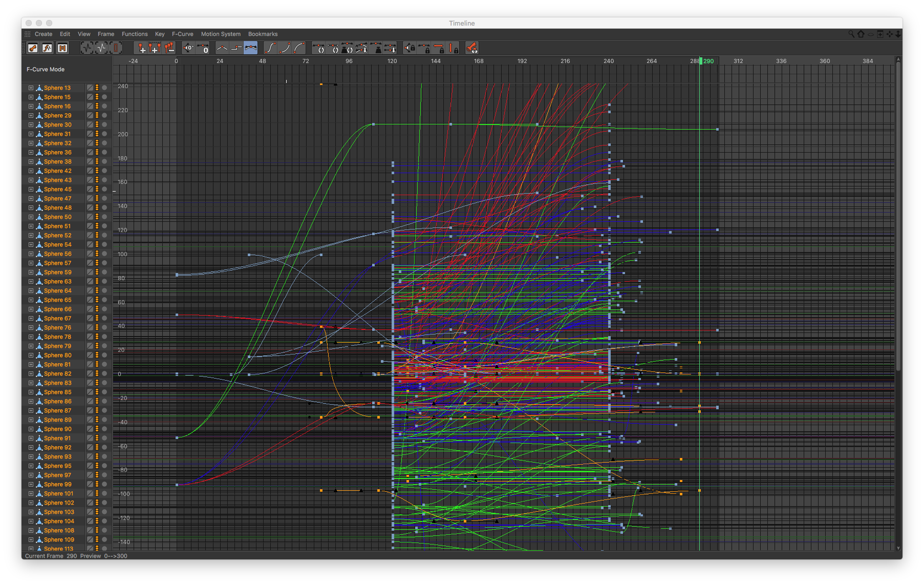This screenshot has height=585, width=924.
Task: Open the Create menu
Action: (44, 34)
